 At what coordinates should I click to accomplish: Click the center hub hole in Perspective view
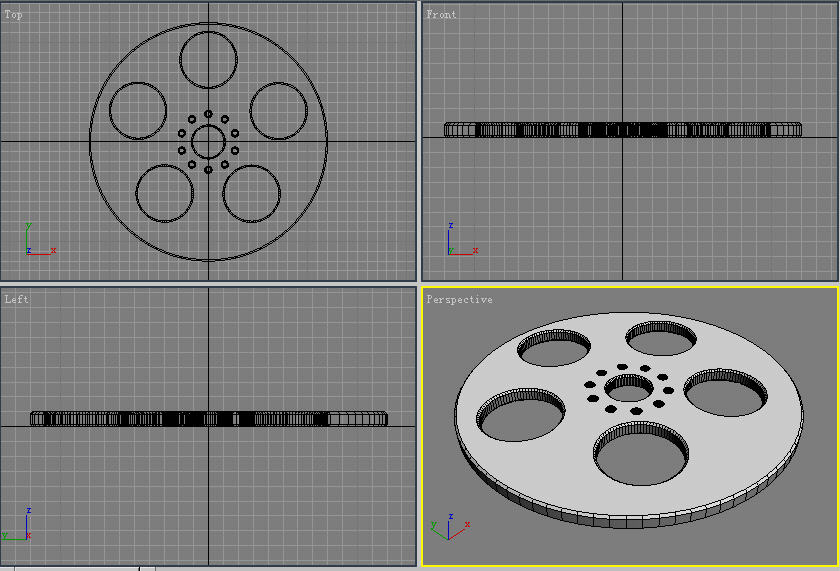point(628,385)
